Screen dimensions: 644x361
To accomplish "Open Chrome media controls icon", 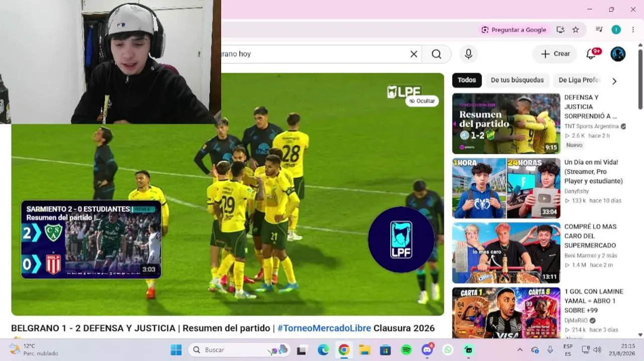I will (x=599, y=30).
